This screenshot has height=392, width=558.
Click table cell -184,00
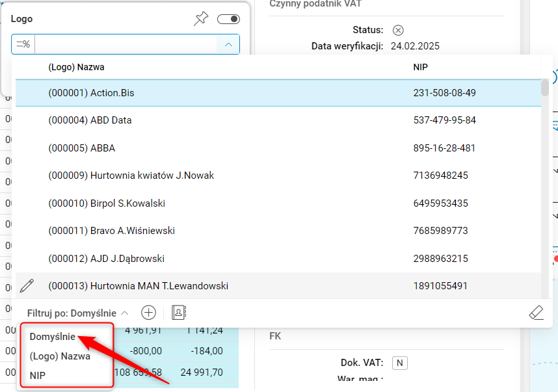tap(207, 351)
